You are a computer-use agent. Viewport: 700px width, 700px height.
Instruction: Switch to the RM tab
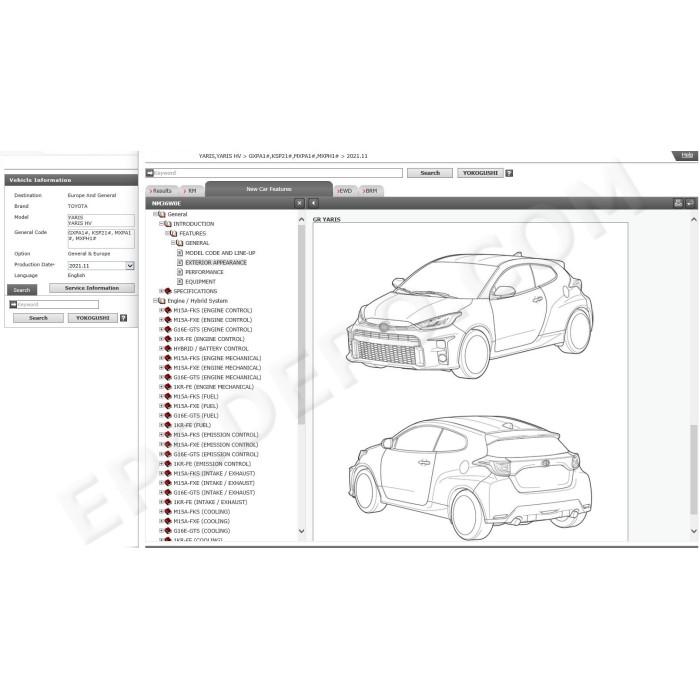pos(192,191)
